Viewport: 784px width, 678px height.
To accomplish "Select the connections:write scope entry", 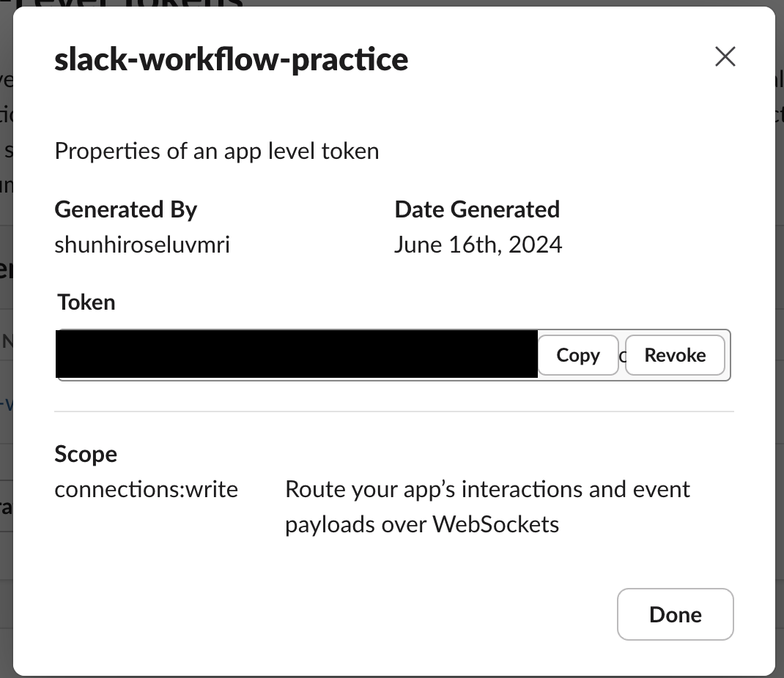I will [146, 489].
